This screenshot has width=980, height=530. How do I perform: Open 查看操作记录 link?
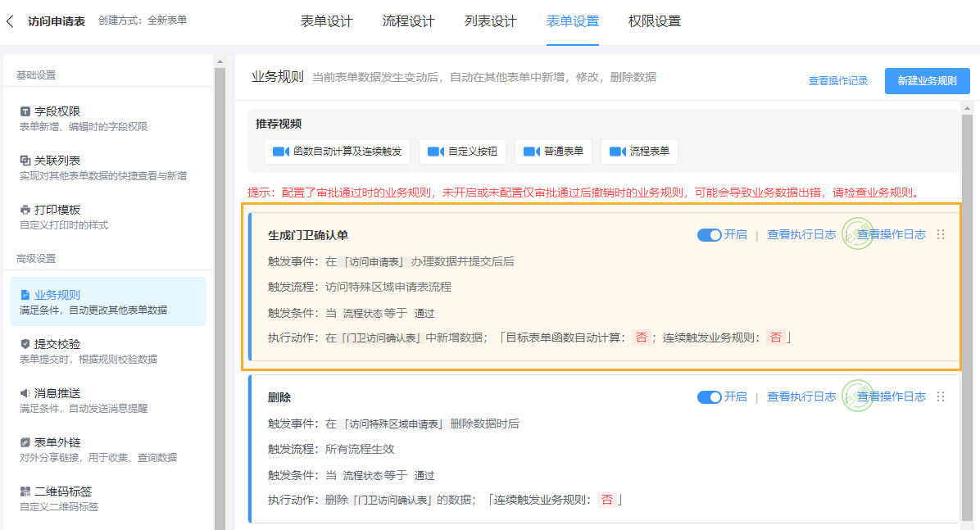(837, 81)
